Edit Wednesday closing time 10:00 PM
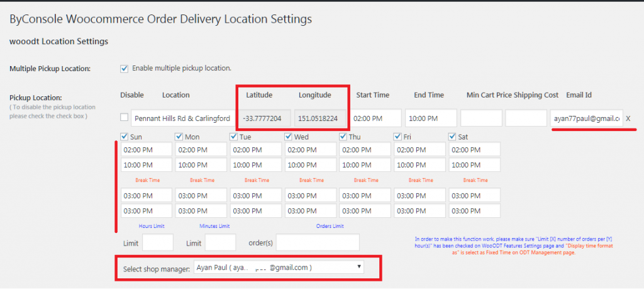Viewport: 644px width, 289px height. [x=311, y=165]
